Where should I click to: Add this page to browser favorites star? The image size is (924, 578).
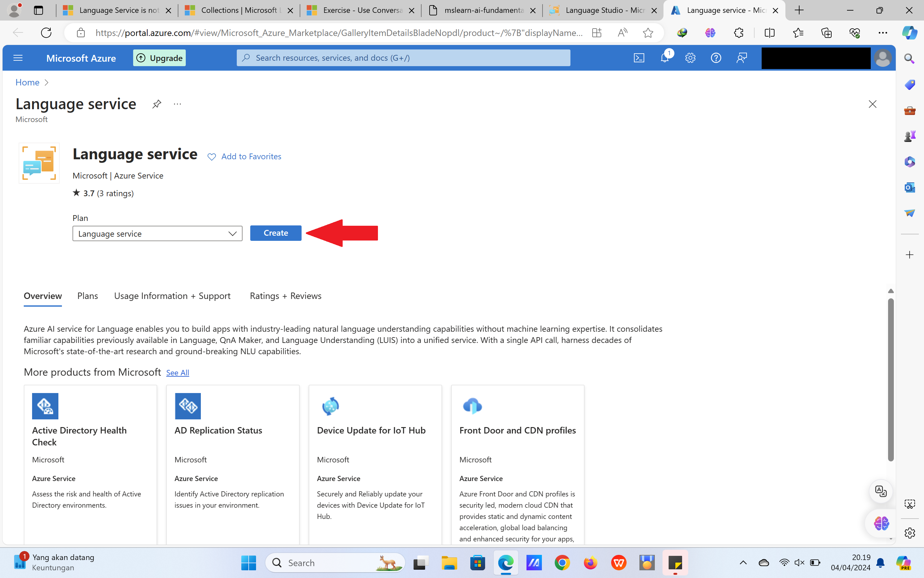pos(647,33)
